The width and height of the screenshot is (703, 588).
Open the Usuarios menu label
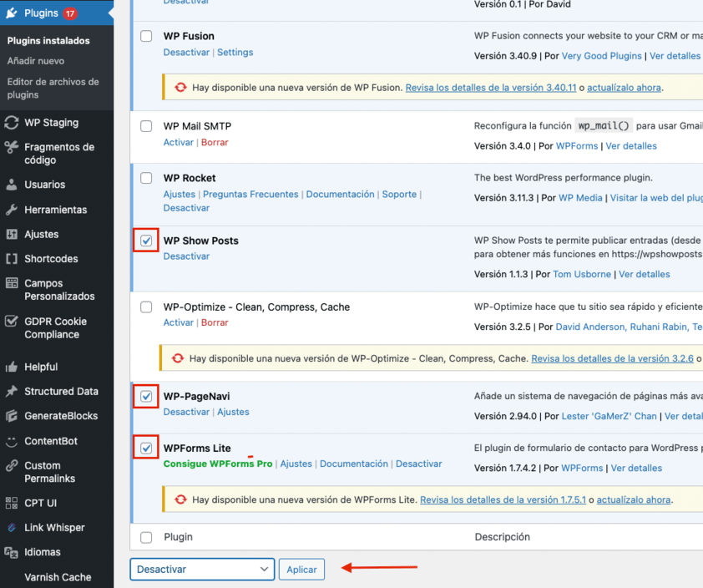45,185
